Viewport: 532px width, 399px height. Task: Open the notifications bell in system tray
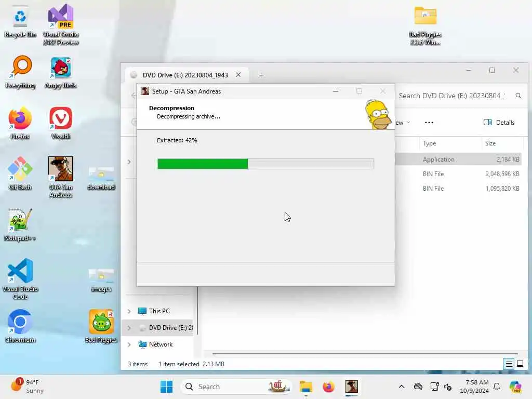tap(497, 387)
